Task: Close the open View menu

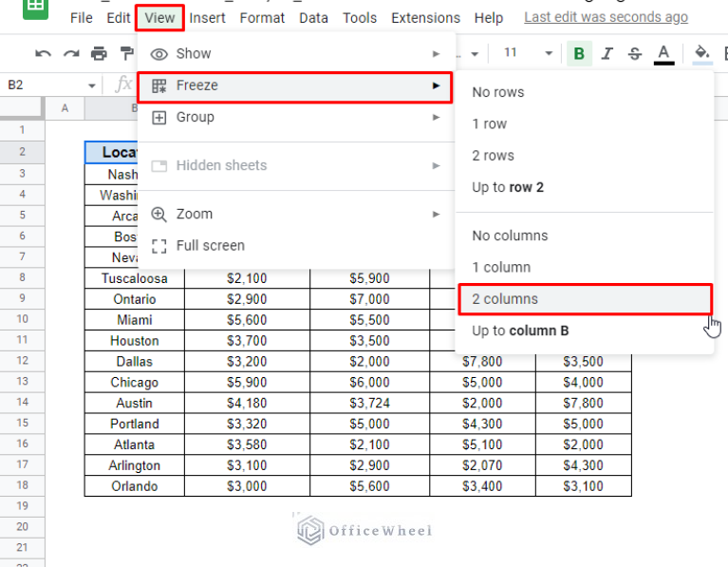Action: tap(159, 18)
